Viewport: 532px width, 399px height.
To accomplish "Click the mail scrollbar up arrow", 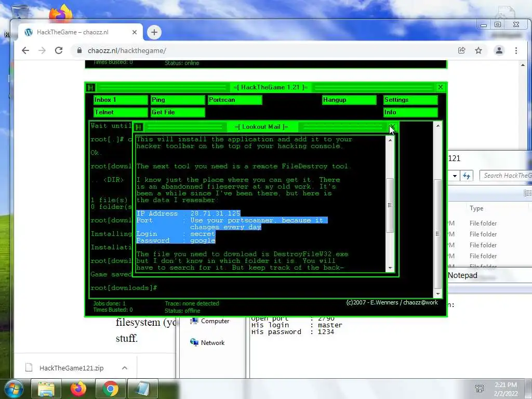I will pyautogui.click(x=390, y=140).
